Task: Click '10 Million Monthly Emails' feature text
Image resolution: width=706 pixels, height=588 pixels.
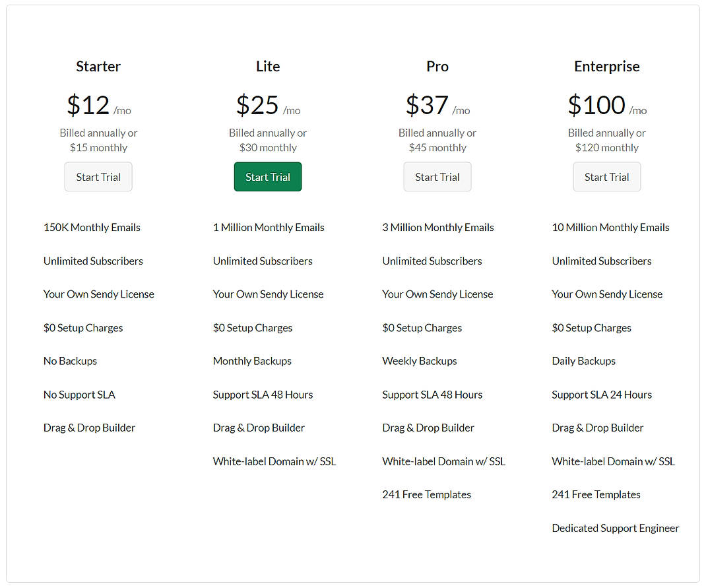Action: click(610, 227)
